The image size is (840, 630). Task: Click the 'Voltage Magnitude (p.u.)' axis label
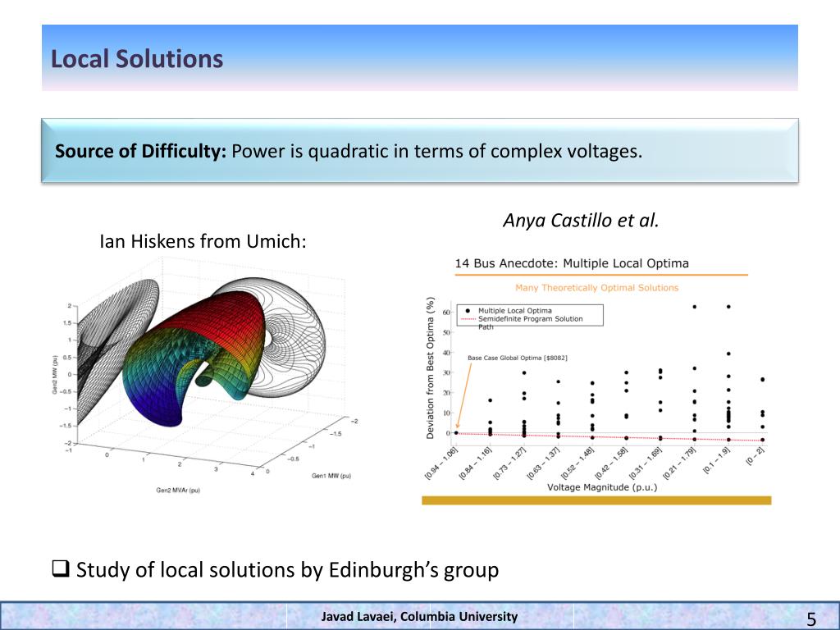pos(602,487)
